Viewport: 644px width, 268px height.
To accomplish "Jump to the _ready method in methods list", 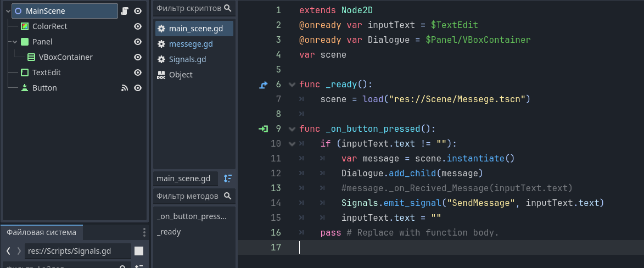I will coord(169,232).
